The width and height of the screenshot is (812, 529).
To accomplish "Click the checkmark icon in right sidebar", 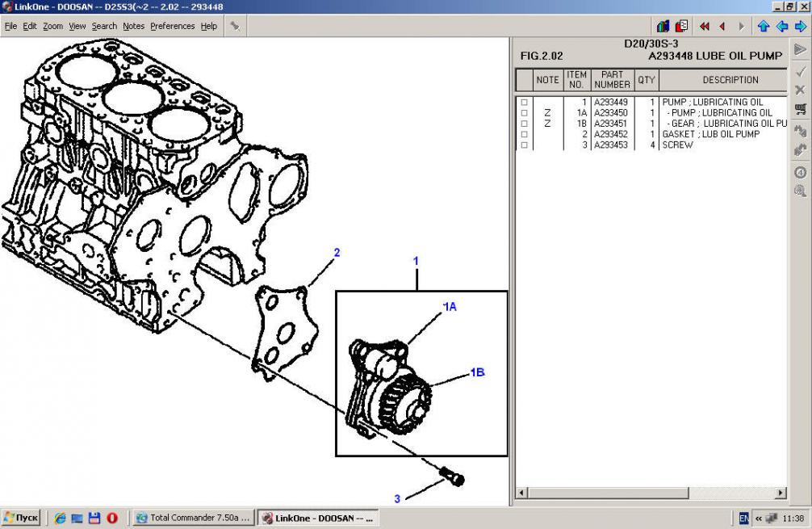I will tap(800, 71).
